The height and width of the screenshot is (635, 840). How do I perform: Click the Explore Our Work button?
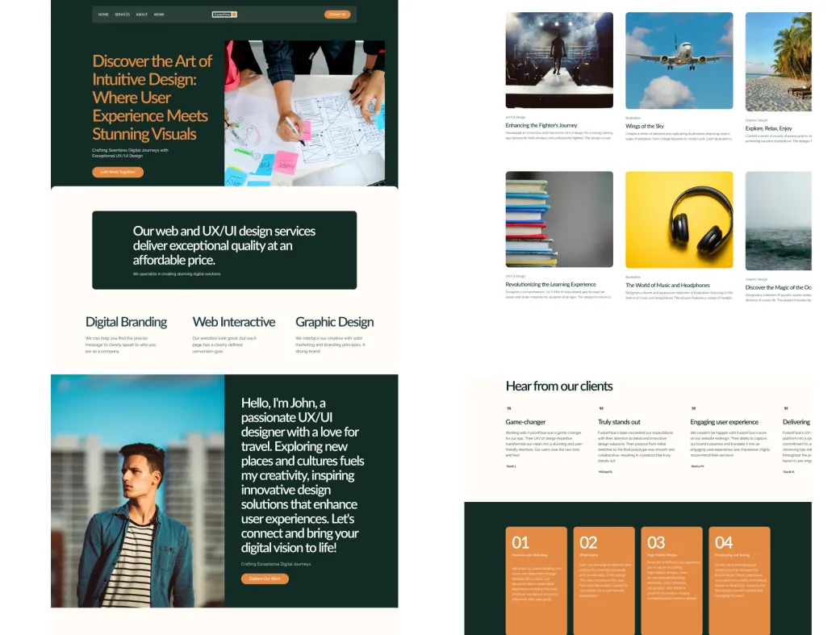click(265, 579)
